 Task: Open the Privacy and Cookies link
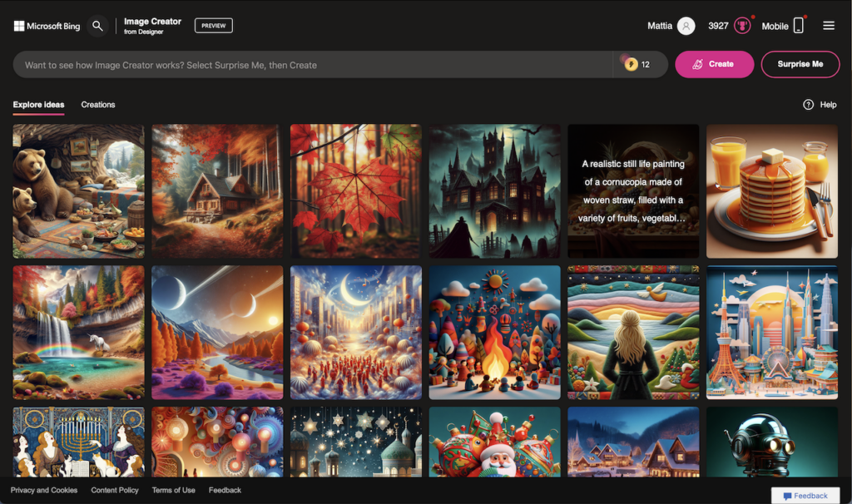coord(44,490)
